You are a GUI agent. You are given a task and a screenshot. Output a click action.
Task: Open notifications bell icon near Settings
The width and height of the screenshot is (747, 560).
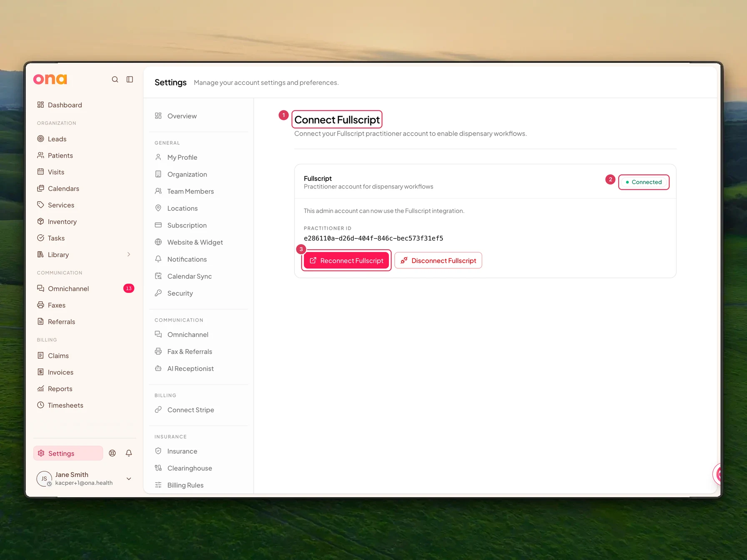pyautogui.click(x=129, y=453)
